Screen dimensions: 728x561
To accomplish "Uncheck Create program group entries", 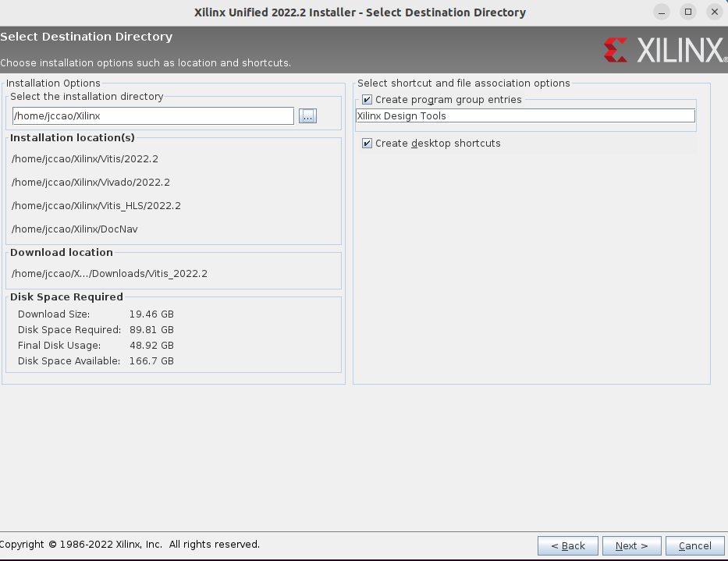I will 367,99.
